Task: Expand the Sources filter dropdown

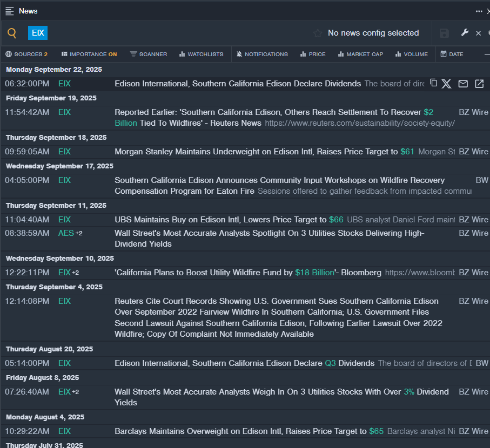Action: coord(26,54)
